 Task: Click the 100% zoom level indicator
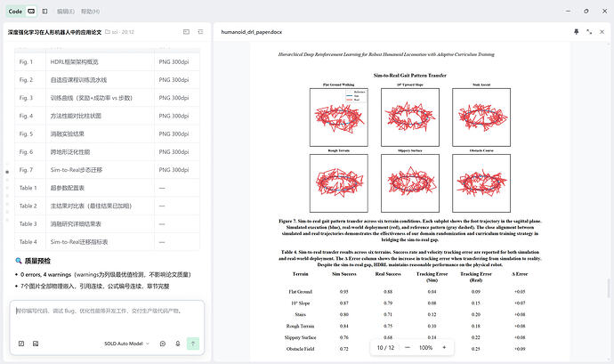pyautogui.click(x=425, y=348)
